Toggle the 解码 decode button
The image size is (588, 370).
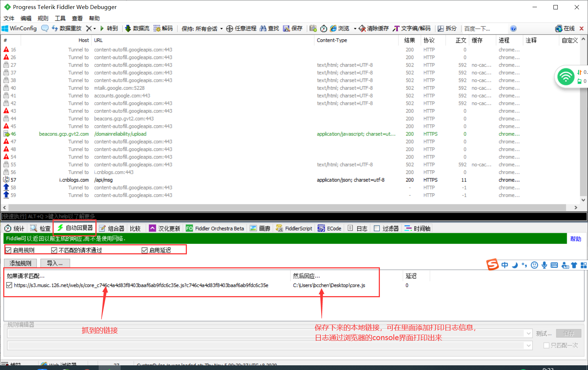point(163,28)
